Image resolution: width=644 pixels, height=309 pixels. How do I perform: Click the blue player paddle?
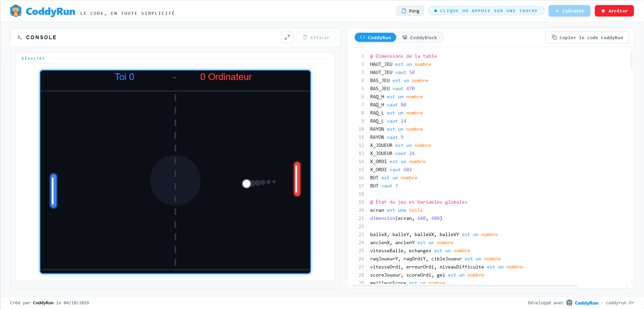[x=54, y=191]
